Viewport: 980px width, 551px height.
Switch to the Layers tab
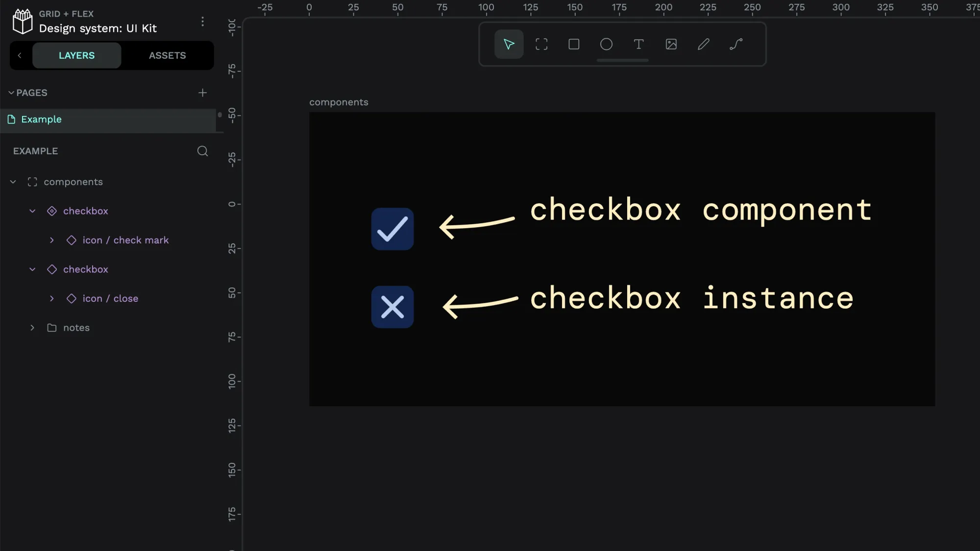click(76, 55)
